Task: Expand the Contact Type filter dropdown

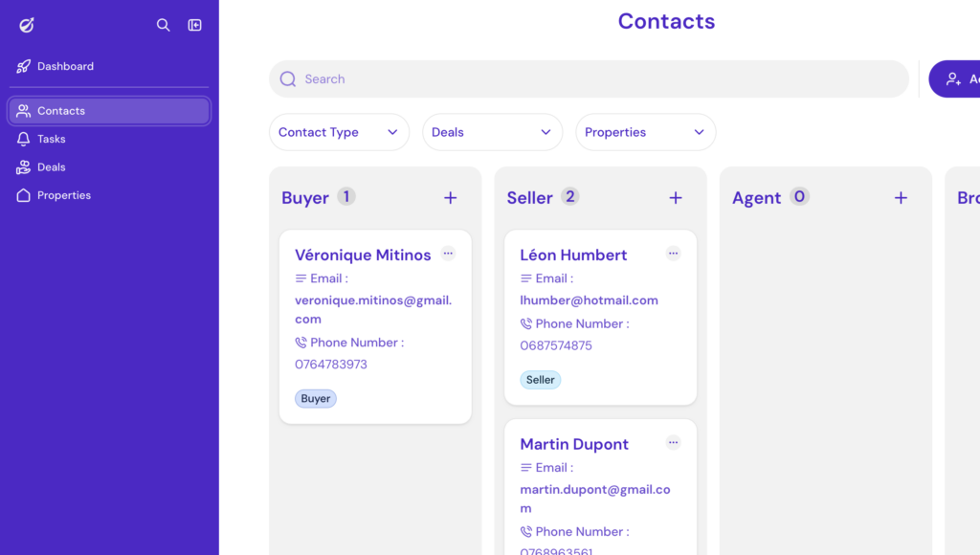Action: click(x=339, y=132)
